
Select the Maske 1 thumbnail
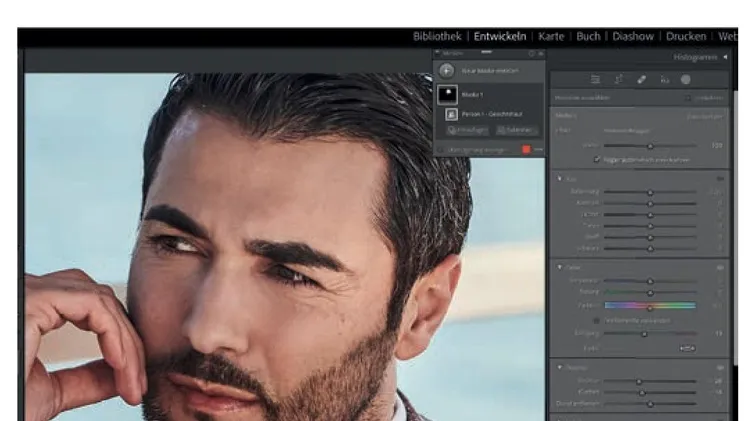click(x=447, y=94)
